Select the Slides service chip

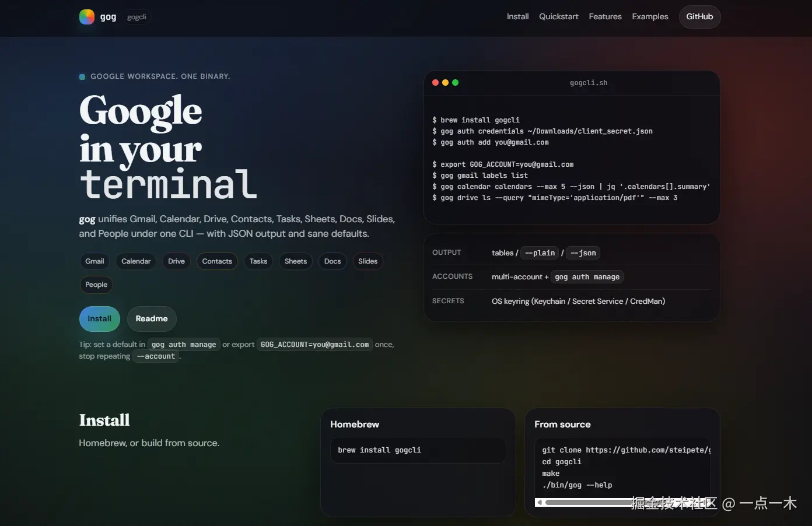tap(367, 261)
